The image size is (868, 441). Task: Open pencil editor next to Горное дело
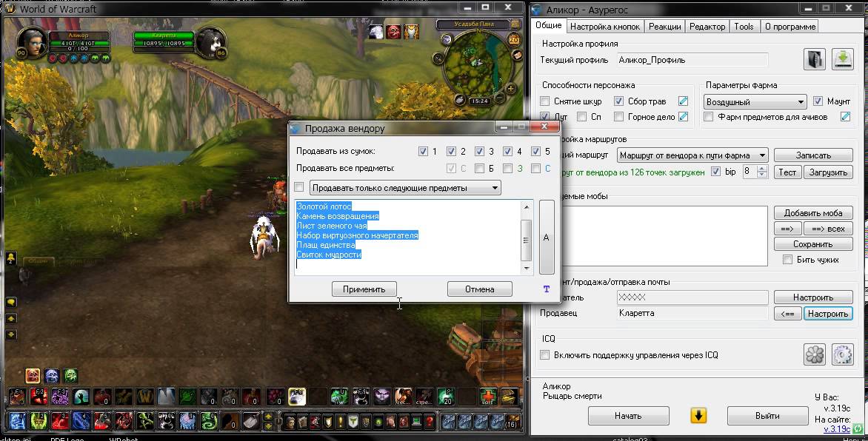pos(683,117)
